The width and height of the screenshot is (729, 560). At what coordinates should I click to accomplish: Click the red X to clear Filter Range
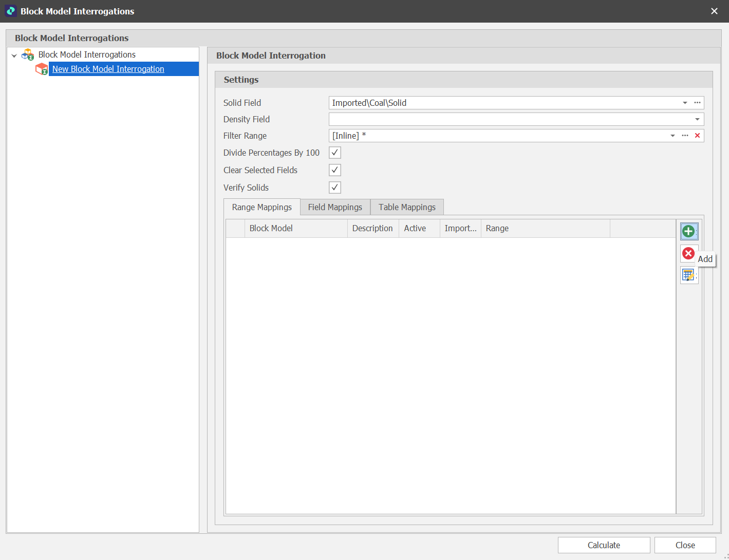pos(697,135)
